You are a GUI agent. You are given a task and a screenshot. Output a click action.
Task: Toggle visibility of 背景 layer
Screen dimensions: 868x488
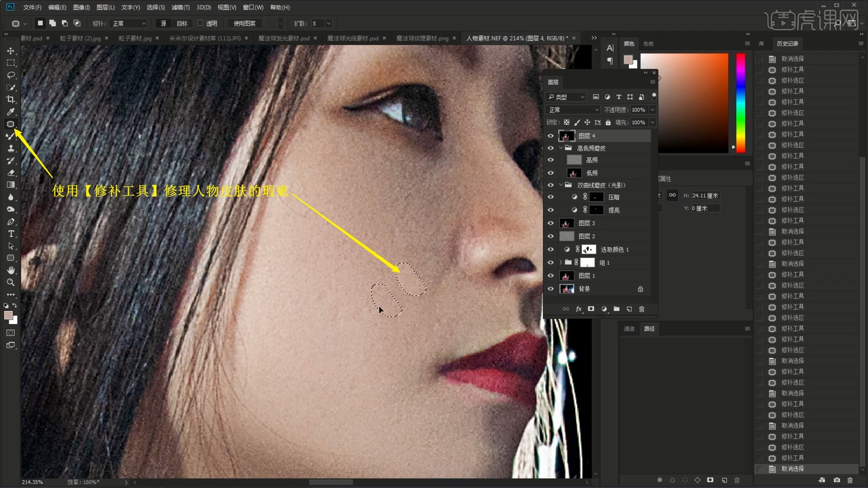(x=551, y=289)
